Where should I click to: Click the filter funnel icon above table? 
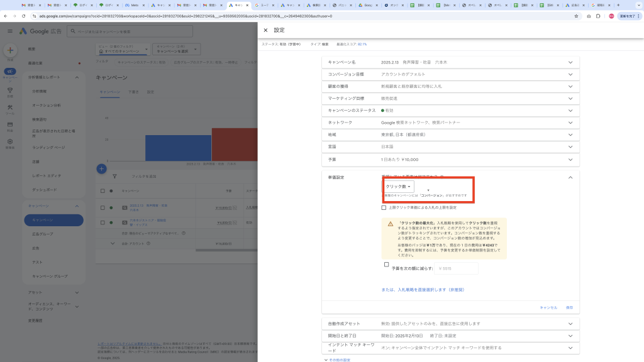click(114, 176)
